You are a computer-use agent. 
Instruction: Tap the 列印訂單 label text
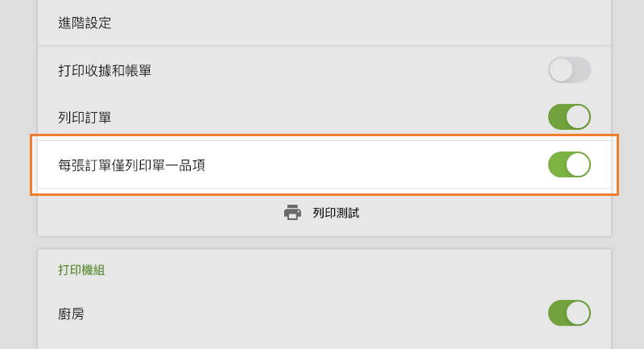(85, 117)
